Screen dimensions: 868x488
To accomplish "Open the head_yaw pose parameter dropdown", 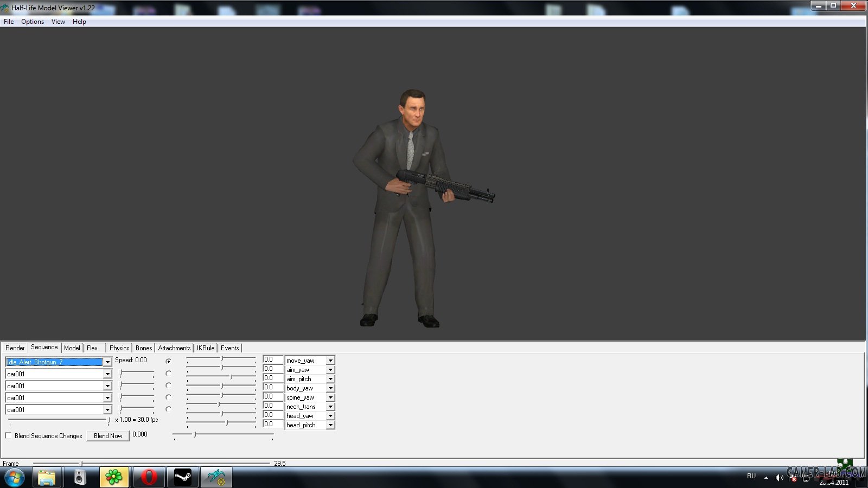I will (x=330, y=416).
